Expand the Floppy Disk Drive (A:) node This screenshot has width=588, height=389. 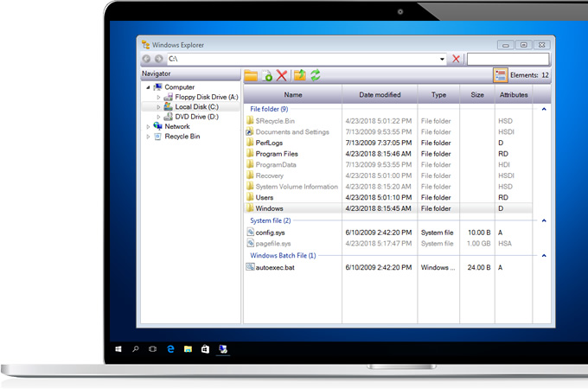pos(158,97)
